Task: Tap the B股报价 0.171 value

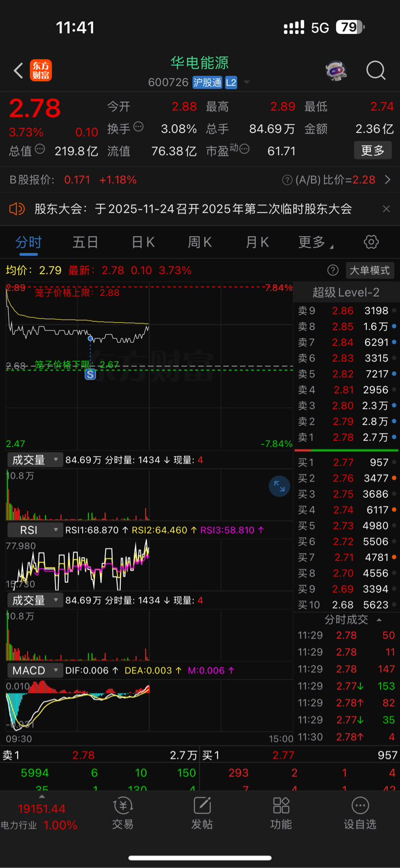Action: pyautogui.click(x=77, y=180)
